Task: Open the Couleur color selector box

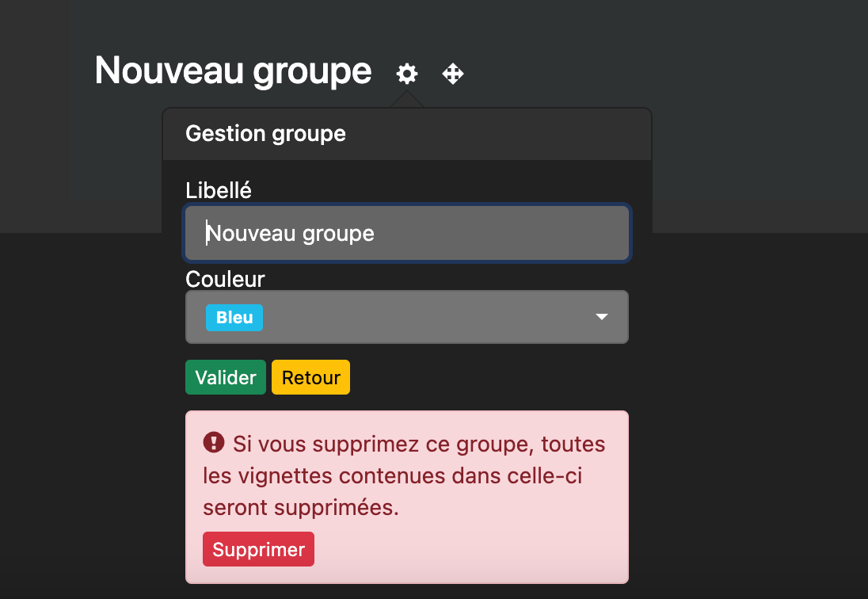Action: tap(407, 317)
